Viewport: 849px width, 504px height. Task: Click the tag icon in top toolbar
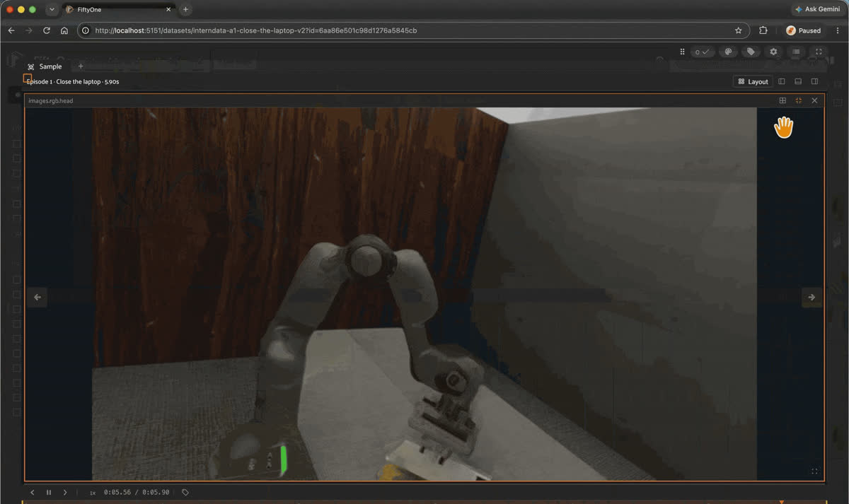pyautogui.click(x=751, y=52)
